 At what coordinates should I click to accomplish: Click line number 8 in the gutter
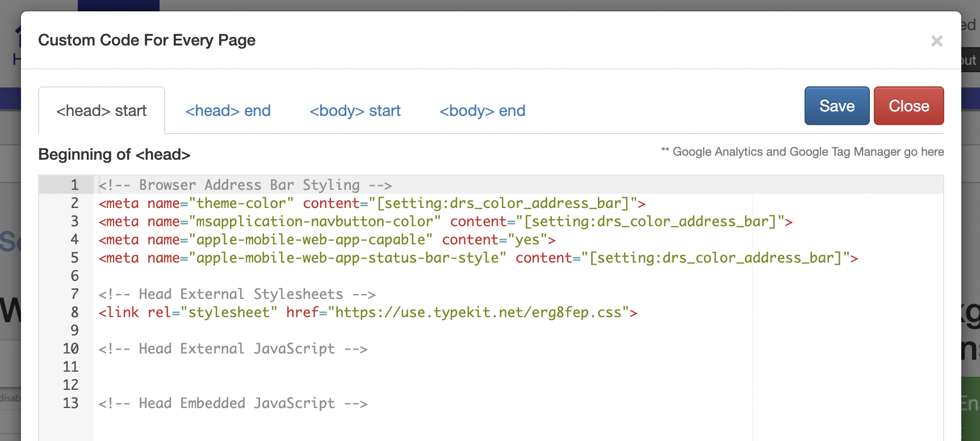click(x=74, y=313)
